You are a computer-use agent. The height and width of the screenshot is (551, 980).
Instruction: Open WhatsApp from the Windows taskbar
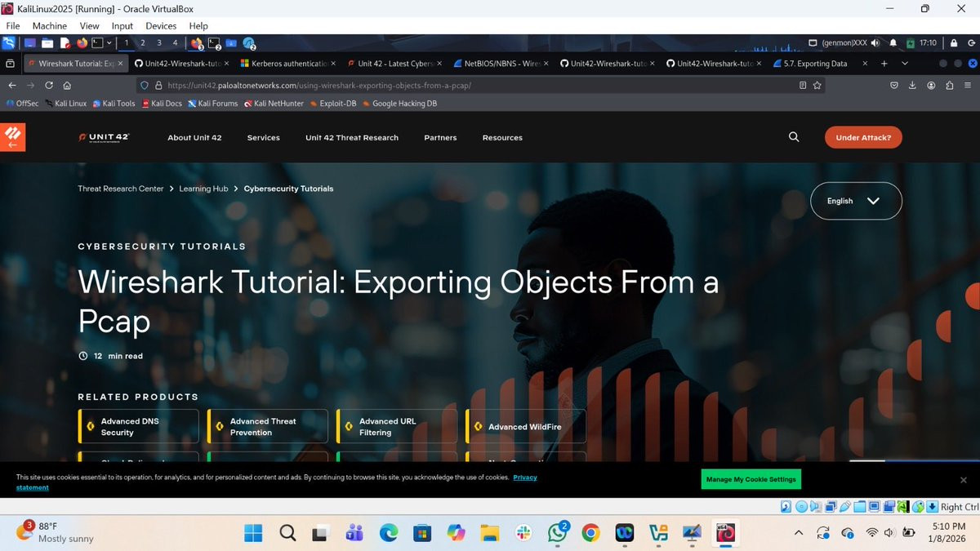pyautogui.click(x=558, y=533)
